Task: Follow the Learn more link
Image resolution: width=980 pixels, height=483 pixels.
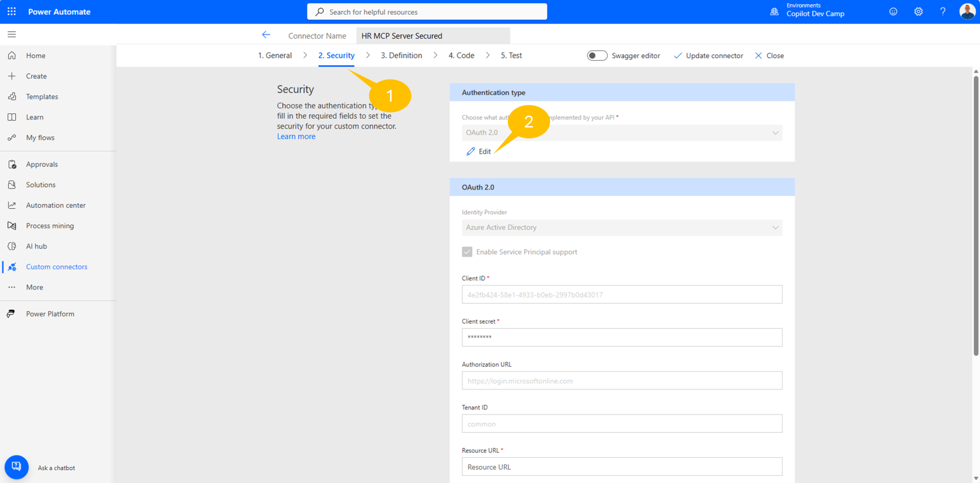Action: coord(296,137)
